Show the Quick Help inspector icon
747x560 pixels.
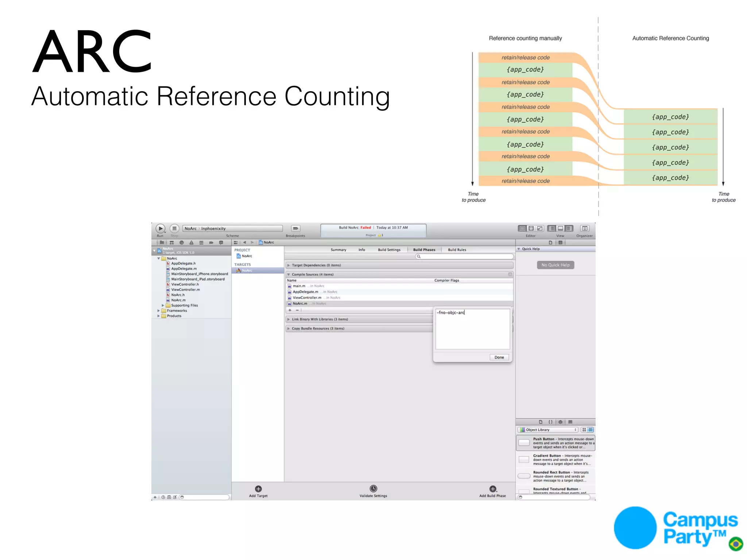(560, 242)
